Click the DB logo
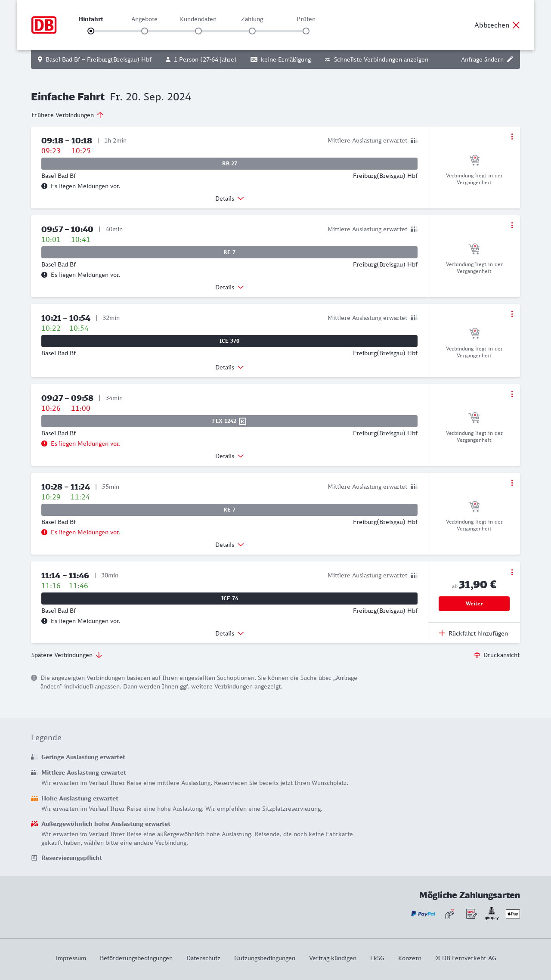Screen dimensions: 551x980 tap(44, 25)
